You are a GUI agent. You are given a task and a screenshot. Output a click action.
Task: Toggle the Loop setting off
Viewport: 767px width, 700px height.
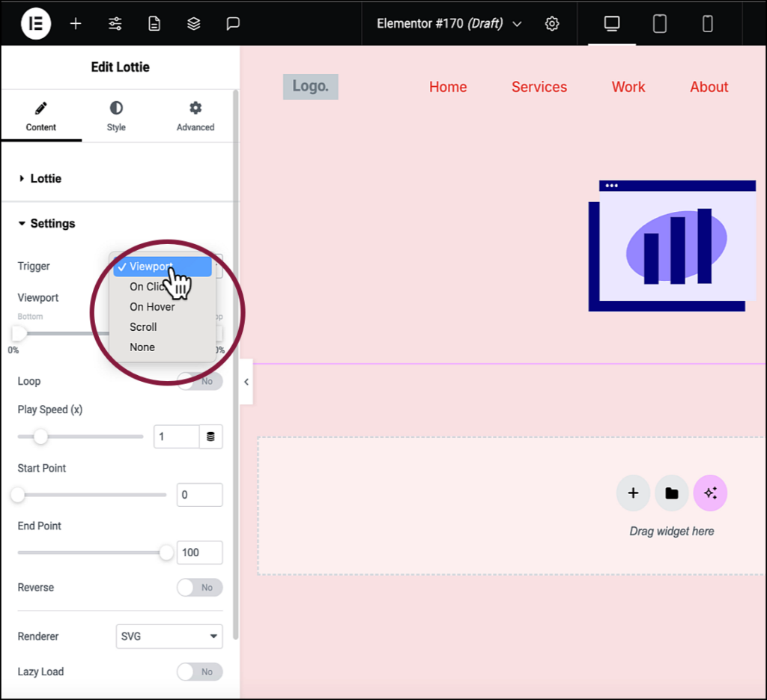[199, 381]
